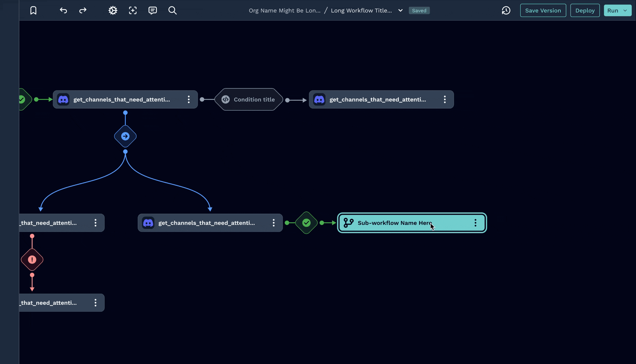
Task: Open search with magnifier icon
Action: [x=172, y=10]
